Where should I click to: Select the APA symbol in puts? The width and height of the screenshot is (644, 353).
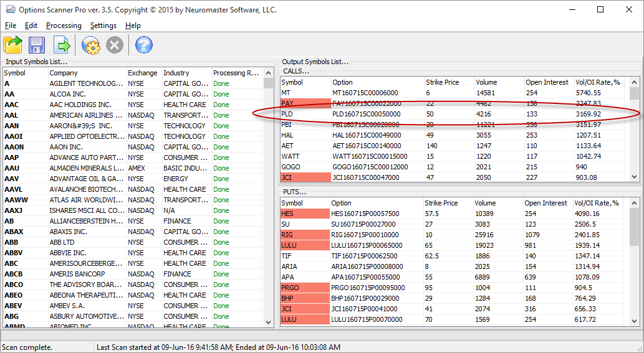click(287, 278)
